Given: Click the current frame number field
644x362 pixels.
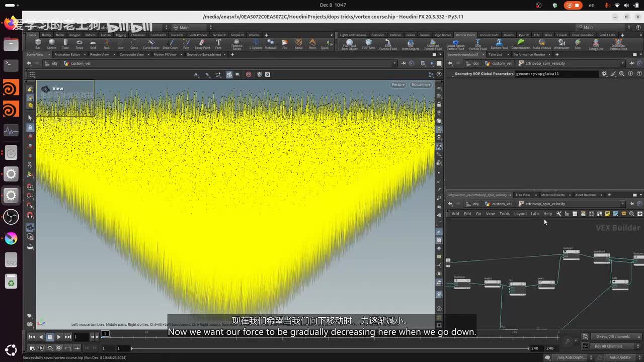Looking at the screenshot, I should point(80,337).
